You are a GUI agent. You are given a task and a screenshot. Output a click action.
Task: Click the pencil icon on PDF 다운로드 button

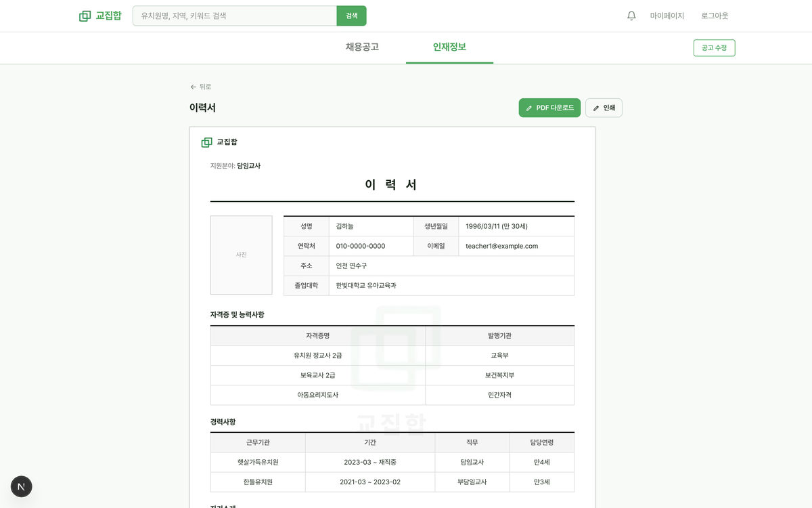click(x=529, y=108)
